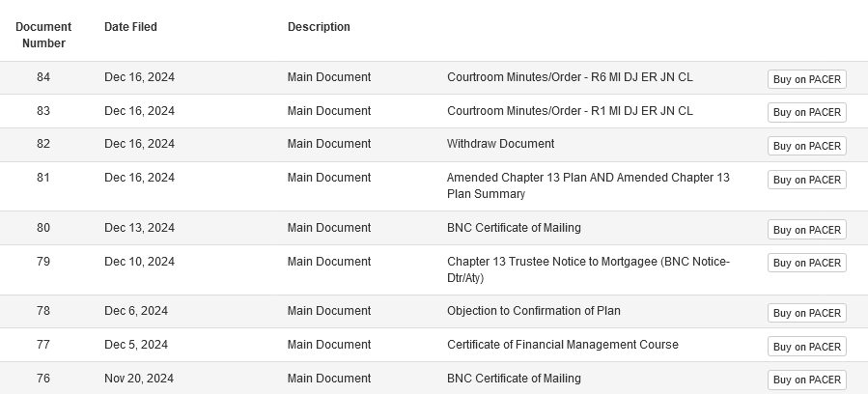
Task: Buy Certificate of Financial Management Course on PACER
Action: tap(806, 347)
